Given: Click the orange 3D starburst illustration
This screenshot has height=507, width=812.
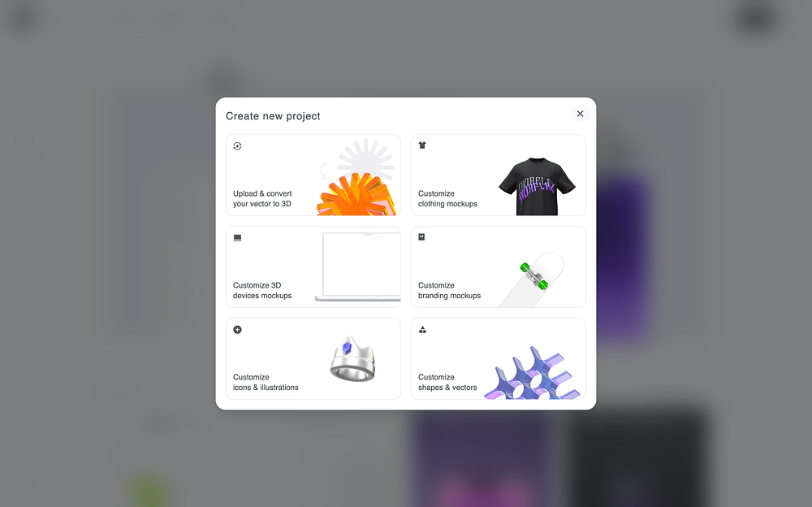Looking at the screenshot, I should coord(356,195).
